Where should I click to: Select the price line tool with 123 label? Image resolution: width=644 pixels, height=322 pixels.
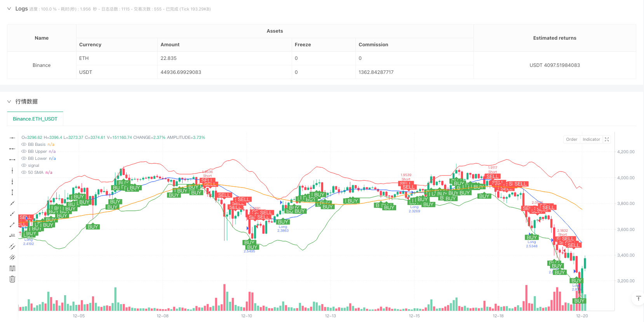click(x=12, y=235)
